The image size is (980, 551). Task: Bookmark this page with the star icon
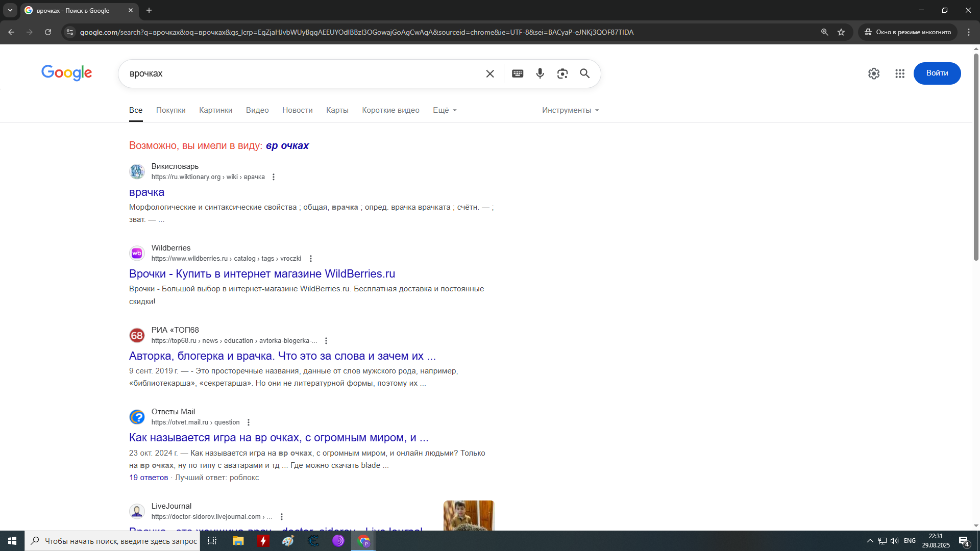click(841, 32)
